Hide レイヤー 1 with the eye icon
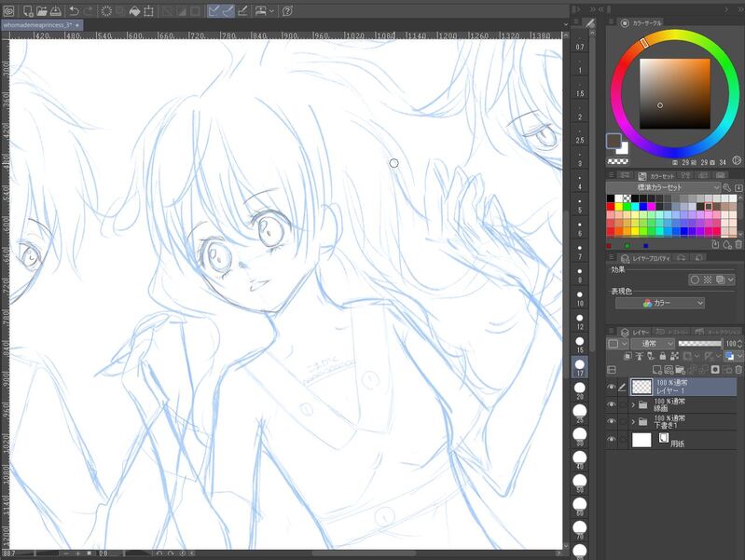 pyautogui.click(x=612, y=387)
